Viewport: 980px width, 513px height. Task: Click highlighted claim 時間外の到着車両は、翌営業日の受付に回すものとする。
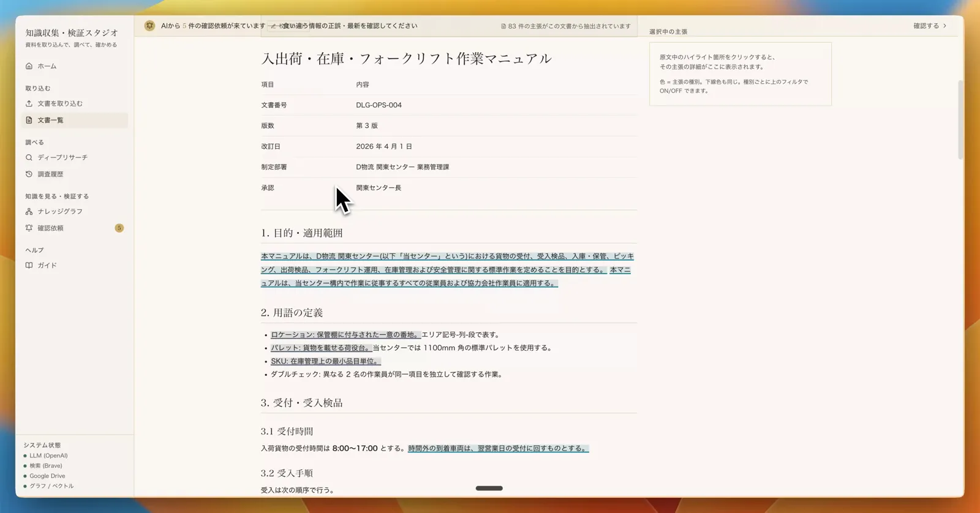[x=499, y=448]
